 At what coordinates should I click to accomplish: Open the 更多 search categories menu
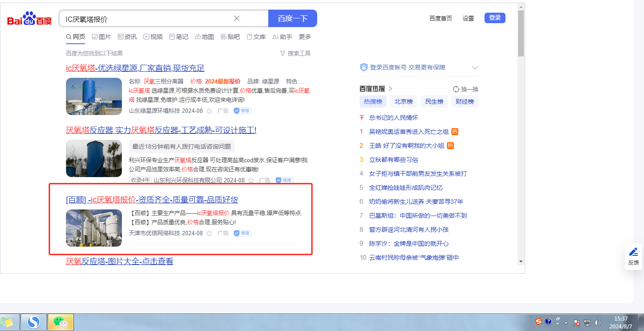(x=305, y=37)
